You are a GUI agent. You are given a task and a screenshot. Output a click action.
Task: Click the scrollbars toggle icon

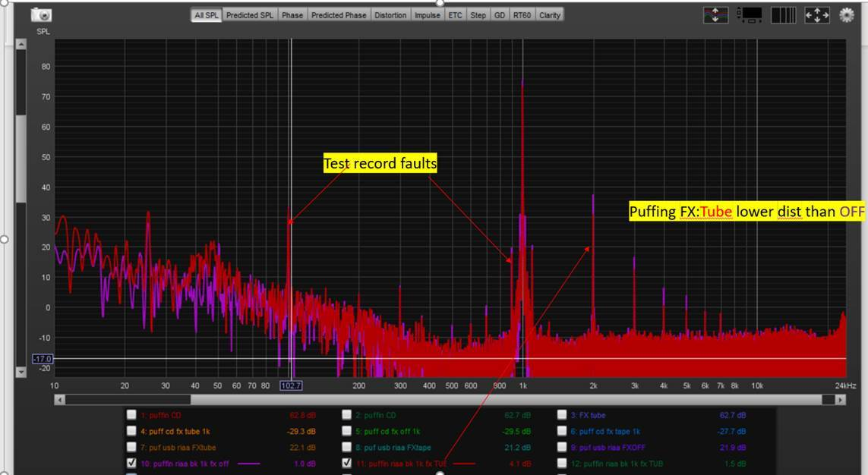click(x=750, y=15)
